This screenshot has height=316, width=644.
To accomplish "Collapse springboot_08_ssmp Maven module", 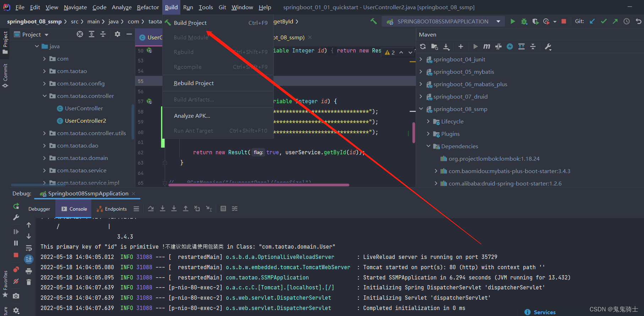I will (421, 109).
